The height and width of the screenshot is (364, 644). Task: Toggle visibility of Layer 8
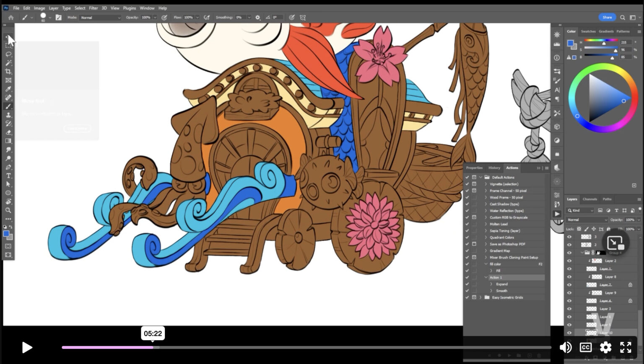[569, 277]
